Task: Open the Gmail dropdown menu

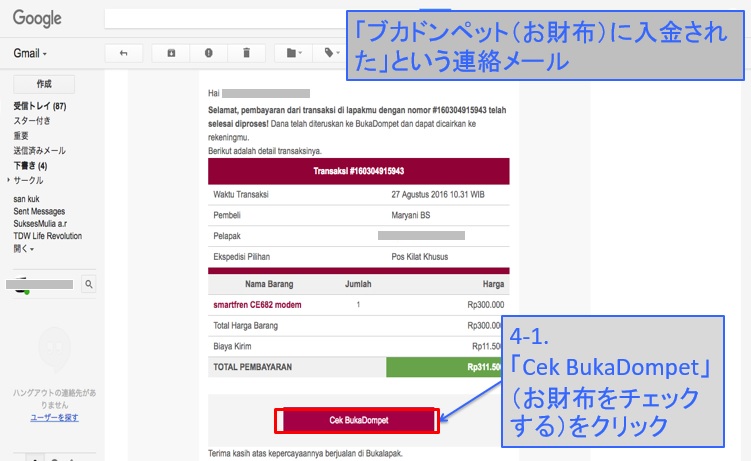Action: tap(30, 53)
